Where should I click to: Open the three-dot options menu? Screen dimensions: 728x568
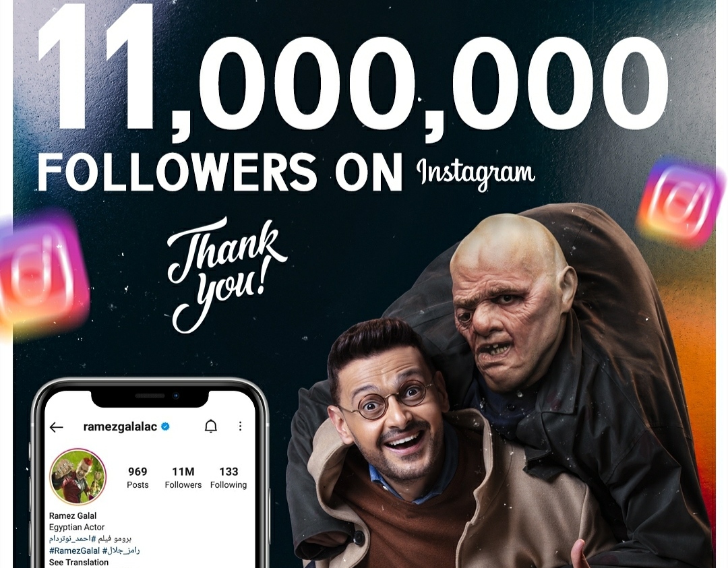coord(240,426)
